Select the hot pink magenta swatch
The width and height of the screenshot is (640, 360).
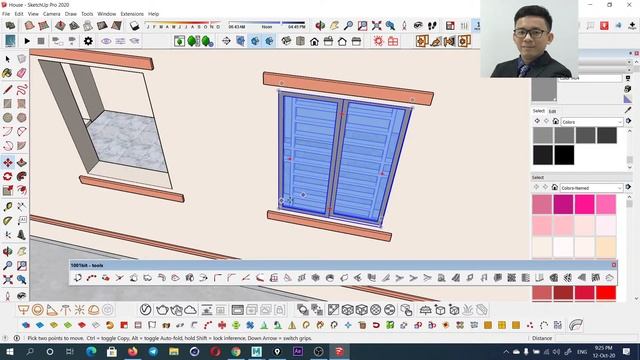coord(585,204)
